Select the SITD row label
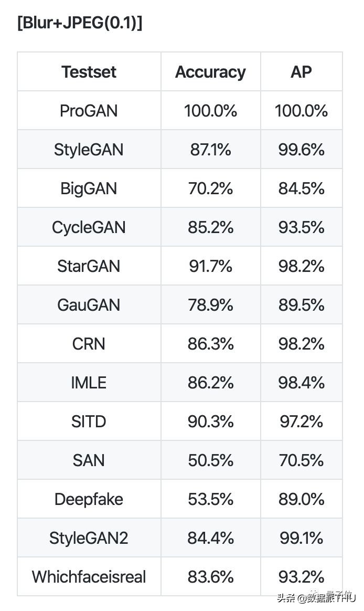Image resolution: width=364 pixels, height=611 pixels. (89, 422)
